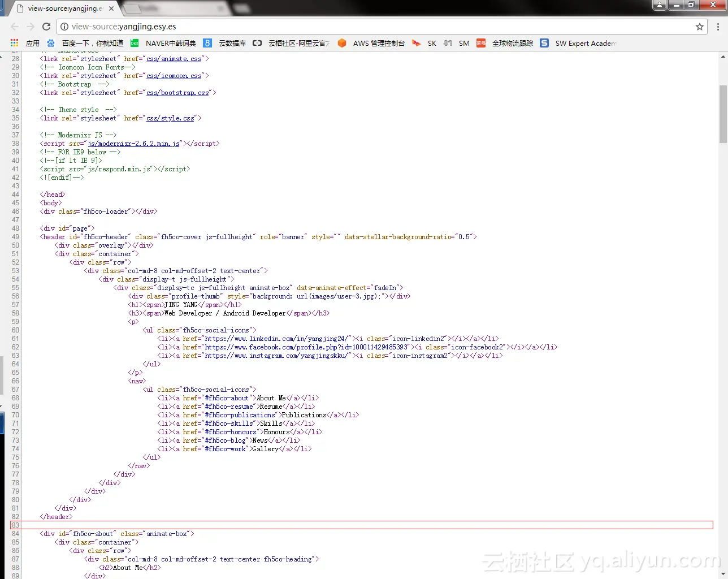This screenshot has height=579, width=728.
Task: Click the vertical scrollbar thumb
Action: coord(723,114)
